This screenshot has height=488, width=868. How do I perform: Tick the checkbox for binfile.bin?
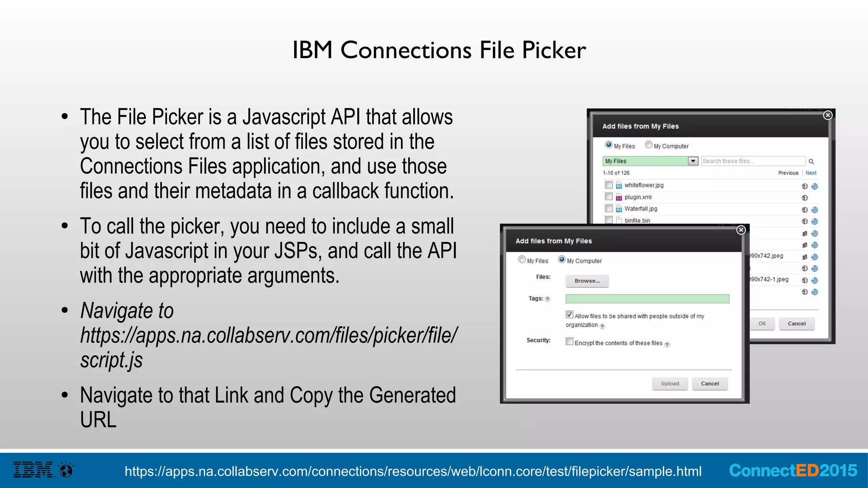609,220
